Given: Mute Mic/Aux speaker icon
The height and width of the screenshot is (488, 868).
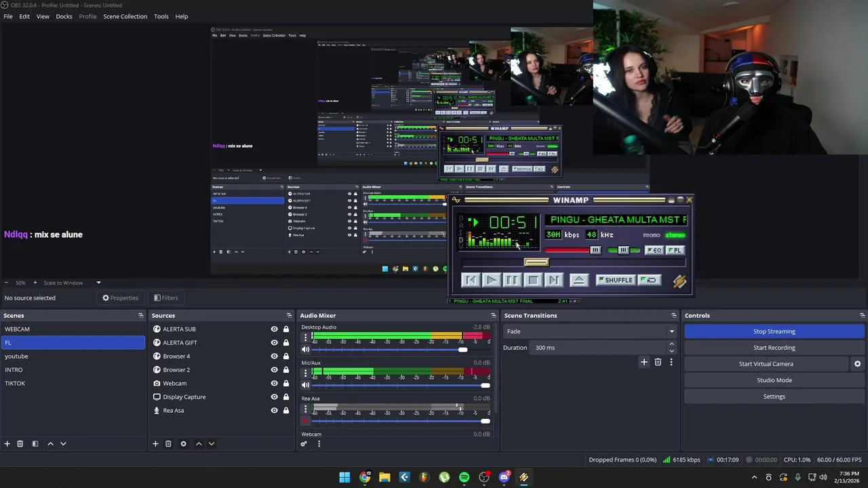Looking at the screenshot, I should tap(305, 386).
